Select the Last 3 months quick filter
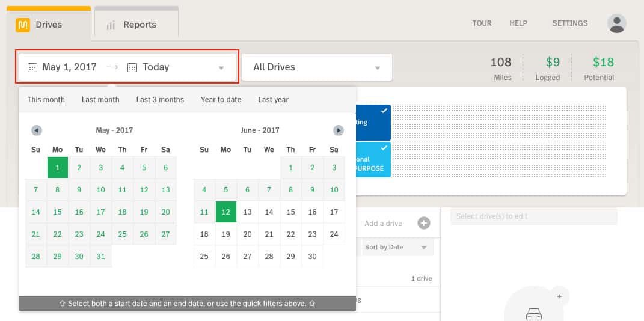The image size is (644, 321). (x=160, y=100)
